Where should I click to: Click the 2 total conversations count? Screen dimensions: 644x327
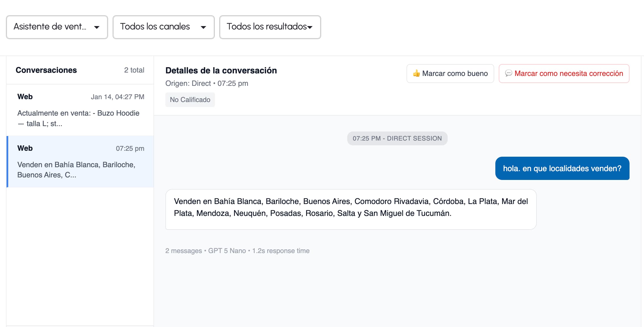pos(134,70)
